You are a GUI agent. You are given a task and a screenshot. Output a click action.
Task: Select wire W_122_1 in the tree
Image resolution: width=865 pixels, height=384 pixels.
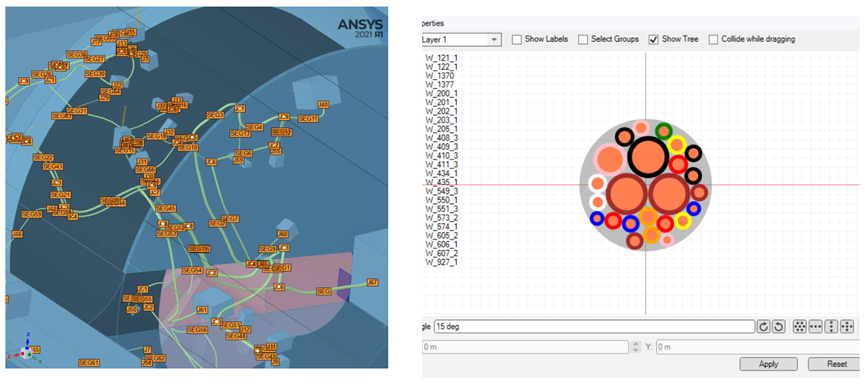(441, 66)
